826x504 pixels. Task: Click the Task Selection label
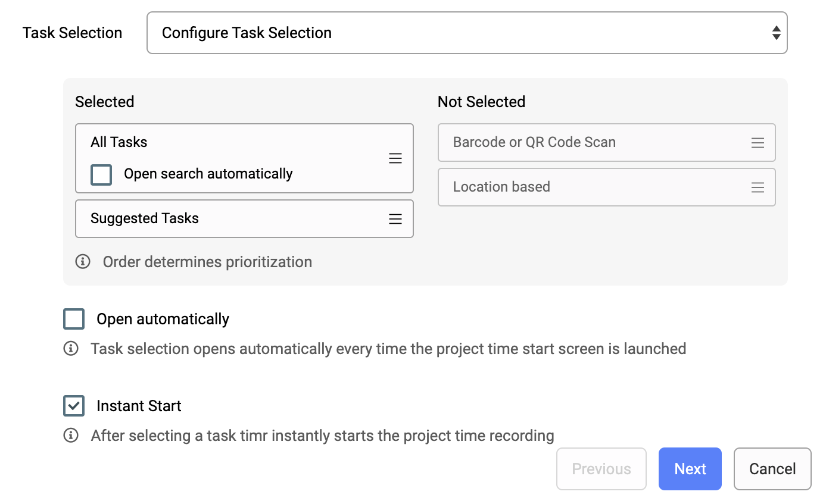73,33
